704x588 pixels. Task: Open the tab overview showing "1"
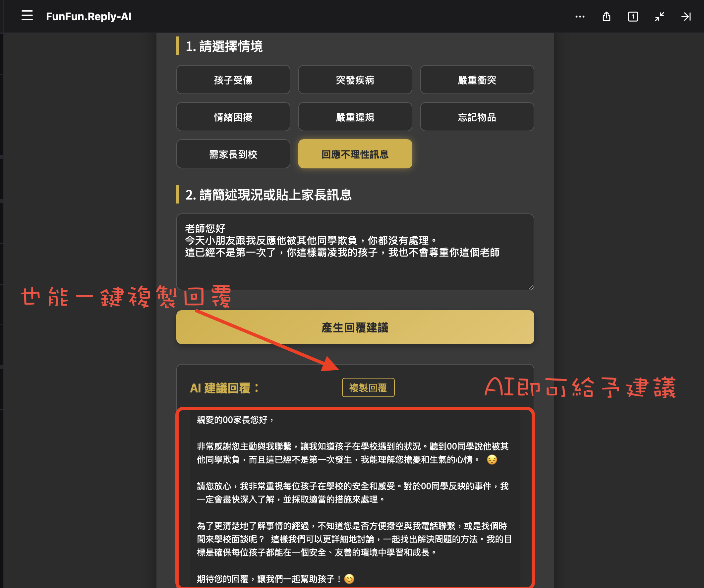click(x=633, y=17)
